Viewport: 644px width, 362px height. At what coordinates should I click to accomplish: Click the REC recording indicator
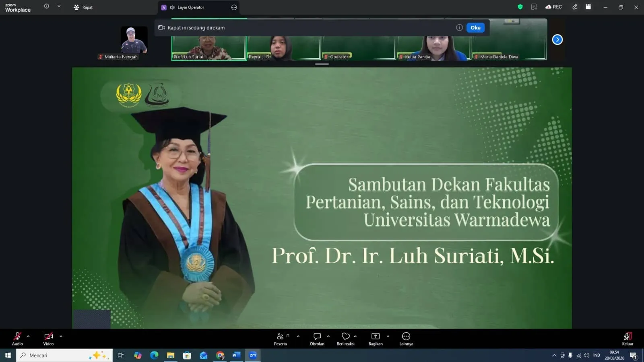pyautogui.click(x=553, y=7)
